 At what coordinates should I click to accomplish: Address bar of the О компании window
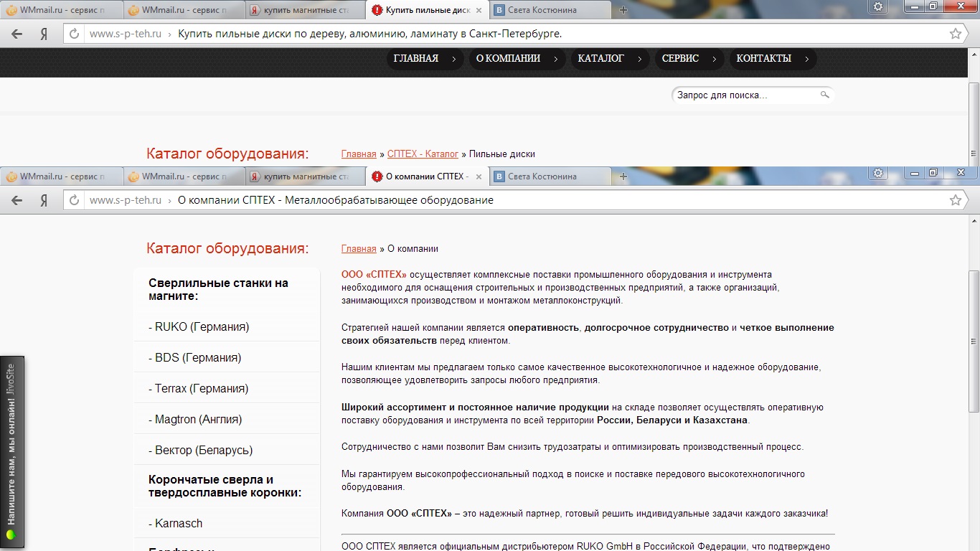514,200
